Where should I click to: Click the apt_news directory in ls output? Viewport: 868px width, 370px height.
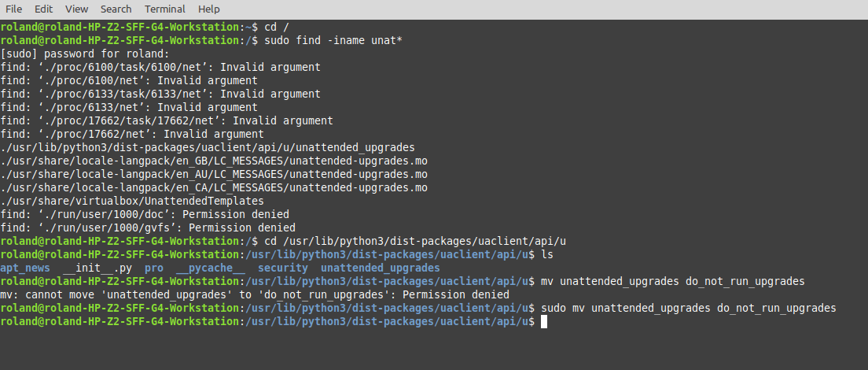pos(25,268)
